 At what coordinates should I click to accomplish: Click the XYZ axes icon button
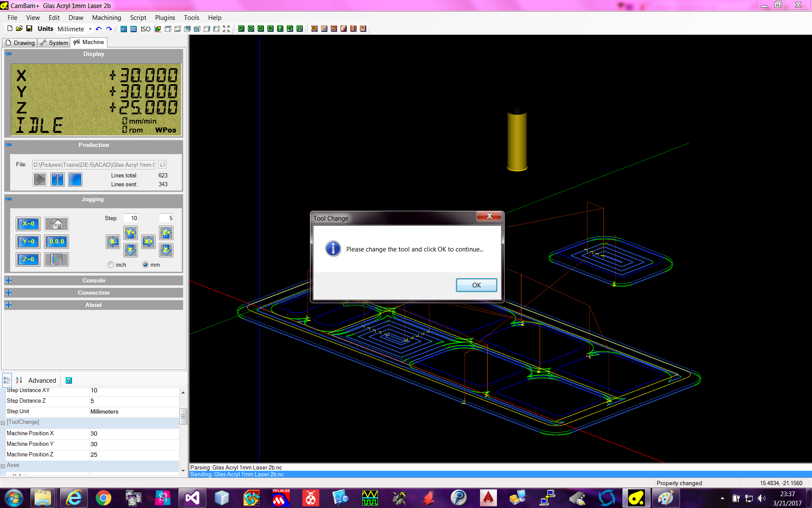[x=56, y=260]
